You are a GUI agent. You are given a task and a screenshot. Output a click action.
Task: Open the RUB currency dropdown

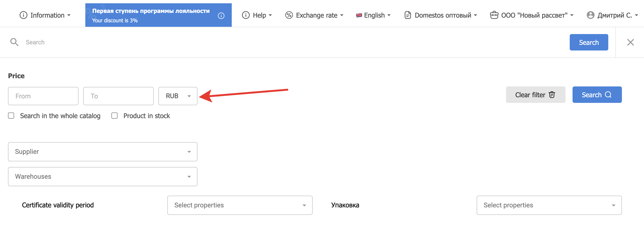coord(178,96)
